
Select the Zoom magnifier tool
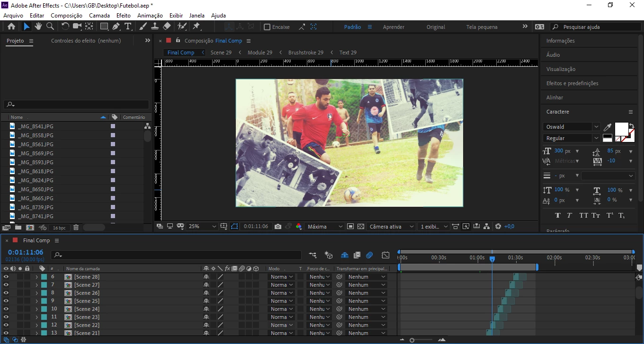click(x=50, y=26)
